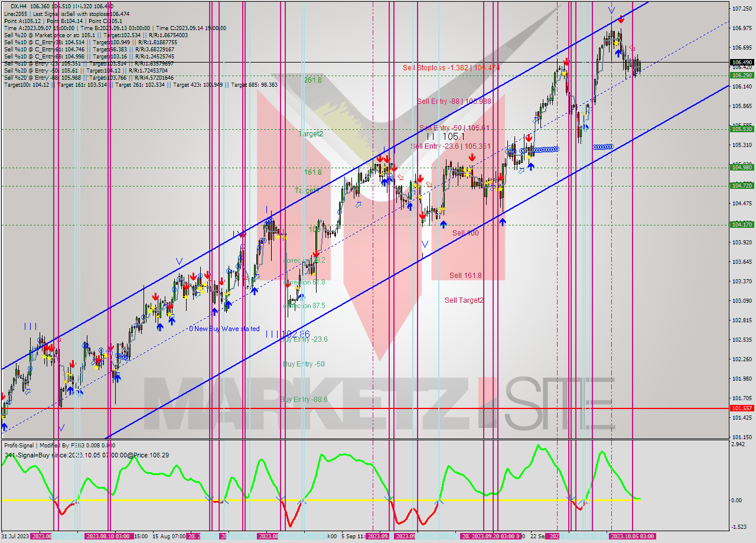This screenshot has width=756, height=543.
Task: Click the green 161.8 Fibonacci label
Action: (x=313, y=172)
